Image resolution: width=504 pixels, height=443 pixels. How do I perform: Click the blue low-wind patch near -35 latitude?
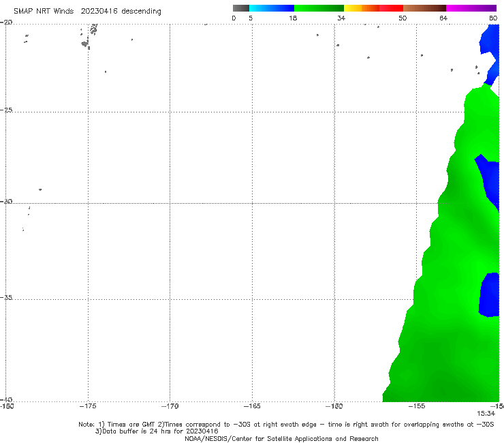(x=489, y=295)
